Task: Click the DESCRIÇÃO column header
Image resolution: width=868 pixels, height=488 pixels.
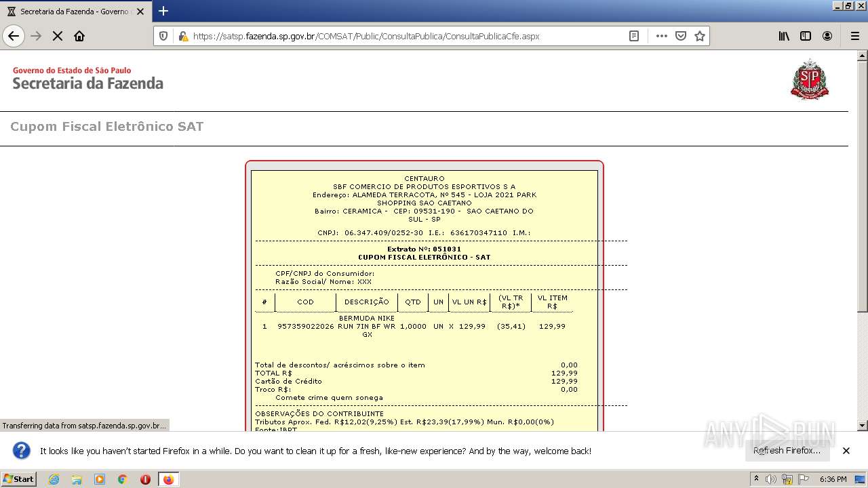Action: pyautogui.click(x=366, y=302)
